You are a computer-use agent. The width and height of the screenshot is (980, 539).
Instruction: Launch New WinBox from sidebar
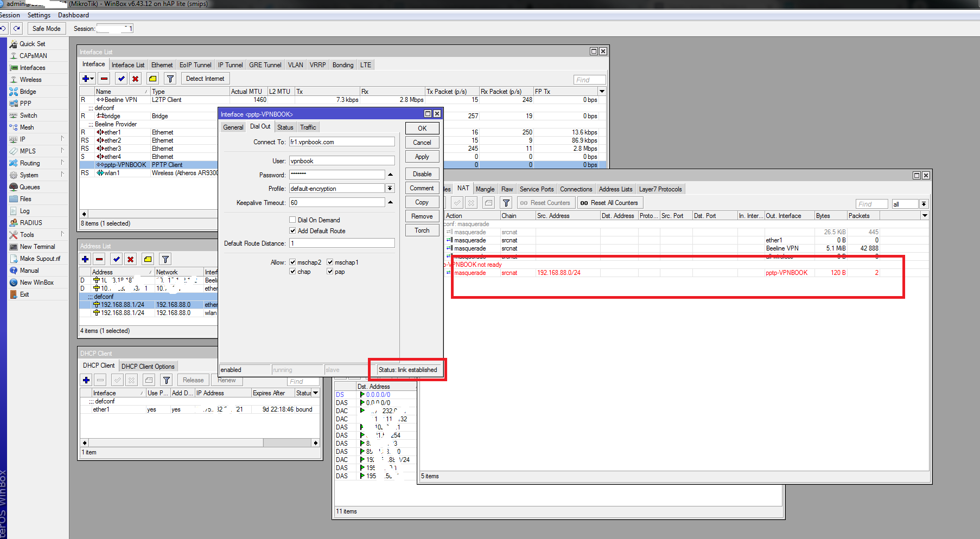click(x=36, y=283)
